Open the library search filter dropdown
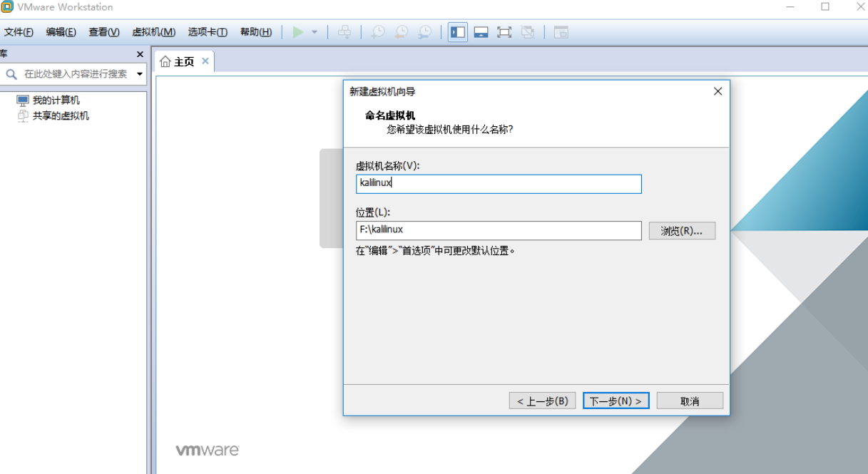This screenshot has width=868, height=474. pyautogui.click(x=140, y=74)
